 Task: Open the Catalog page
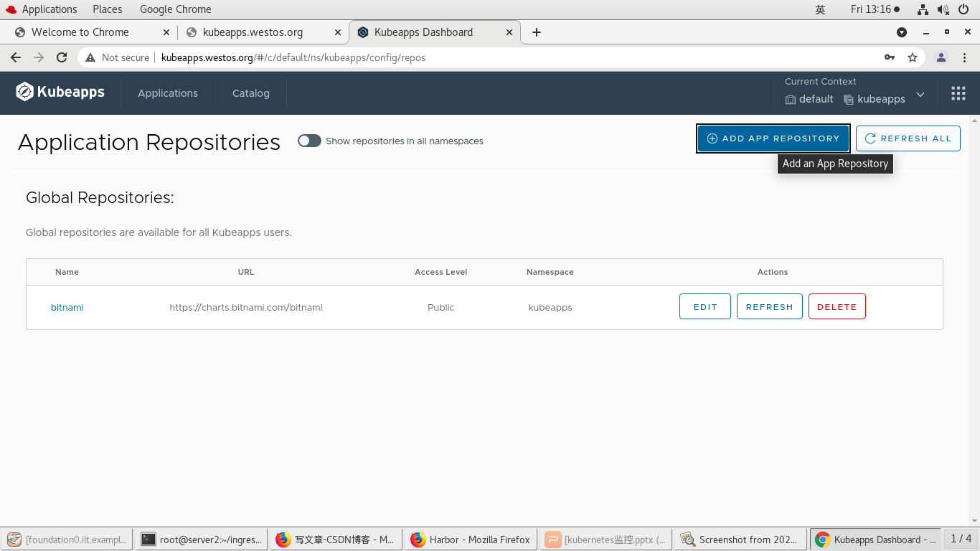251,93
